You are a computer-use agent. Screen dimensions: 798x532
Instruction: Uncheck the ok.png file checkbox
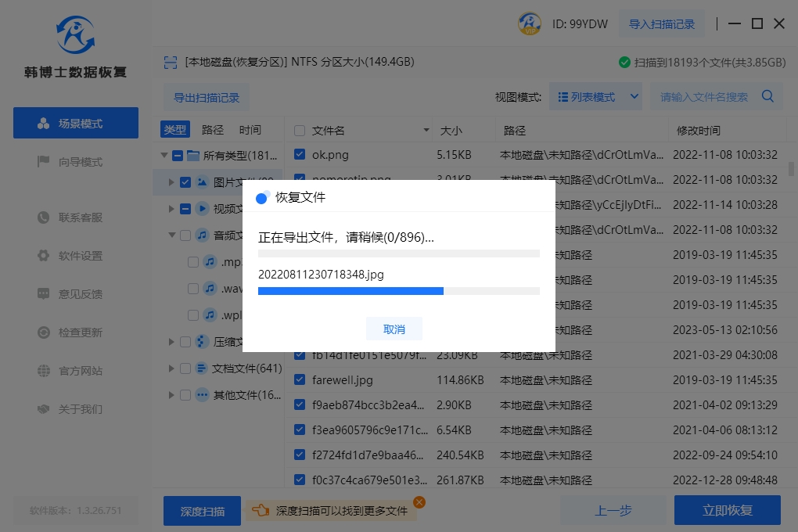coord(300,155)
